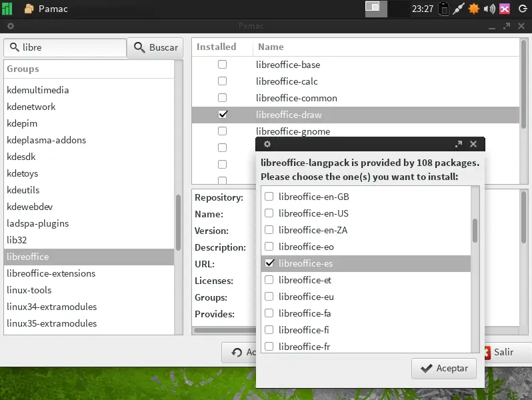Click the magnifier icon in search field
The image size is (532, 400).
[14, 47]
